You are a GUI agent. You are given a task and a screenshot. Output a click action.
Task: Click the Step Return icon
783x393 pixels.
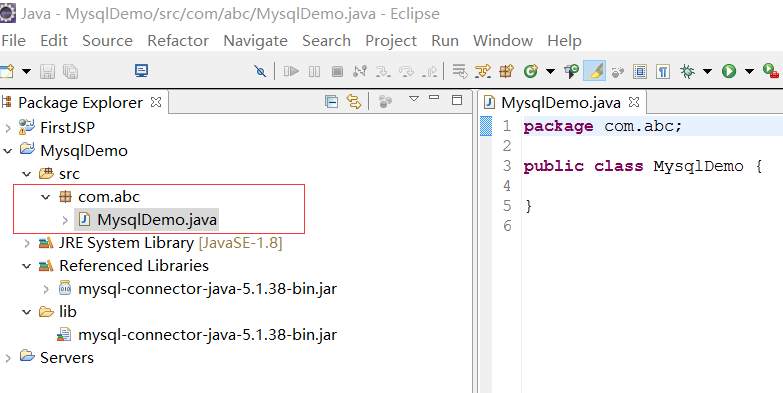pyautogui.click(x=429, y=71)
